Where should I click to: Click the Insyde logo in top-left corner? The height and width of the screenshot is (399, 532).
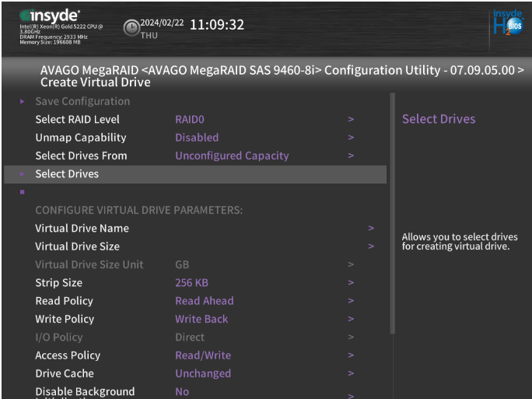coord(49,16)
